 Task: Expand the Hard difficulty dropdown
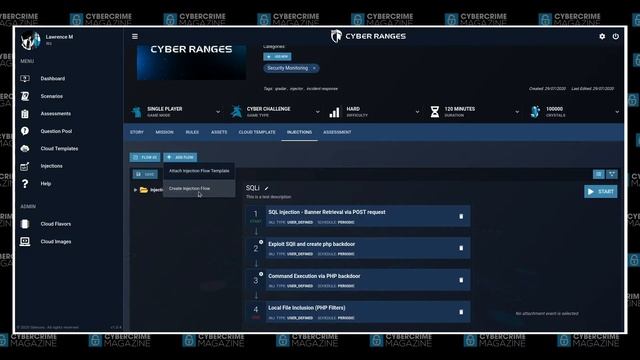tap(417, 112)
